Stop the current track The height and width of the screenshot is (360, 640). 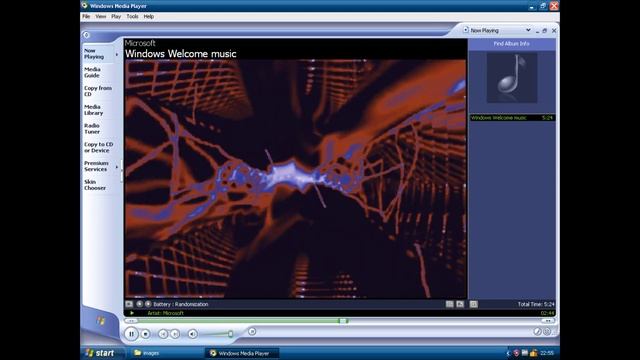point(145,334)
